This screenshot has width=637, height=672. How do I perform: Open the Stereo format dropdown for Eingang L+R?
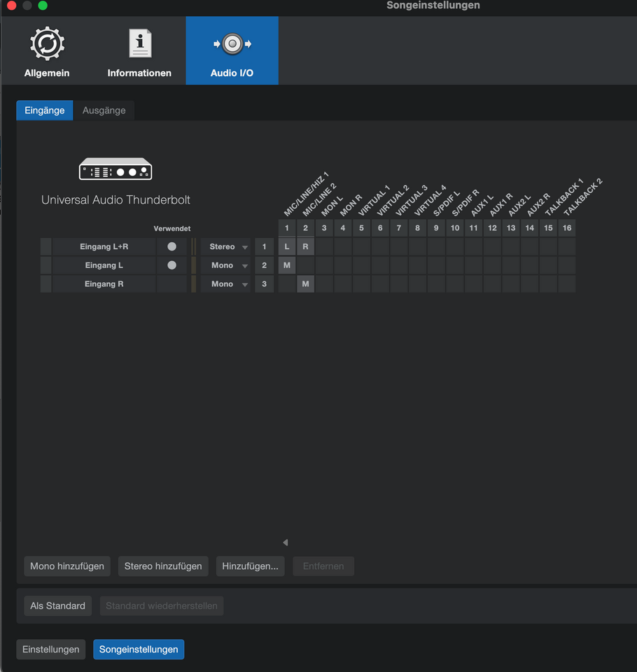tap(226, 247)
